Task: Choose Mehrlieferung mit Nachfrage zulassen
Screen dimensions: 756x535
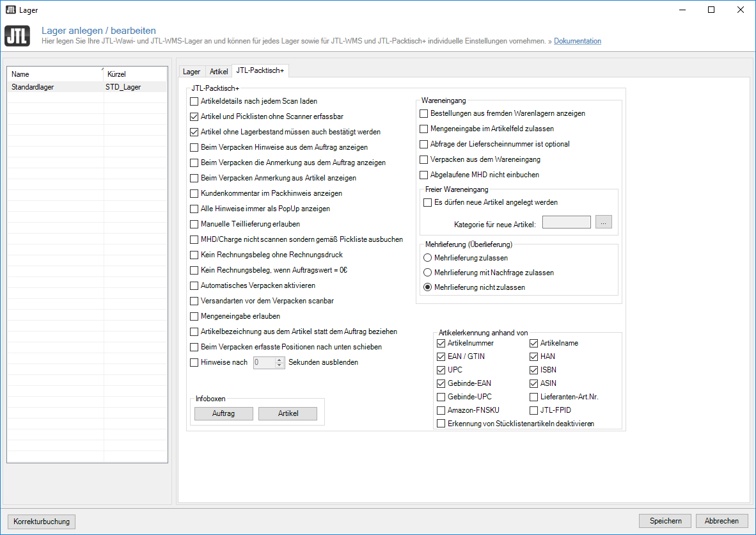Action: (427, 273)
